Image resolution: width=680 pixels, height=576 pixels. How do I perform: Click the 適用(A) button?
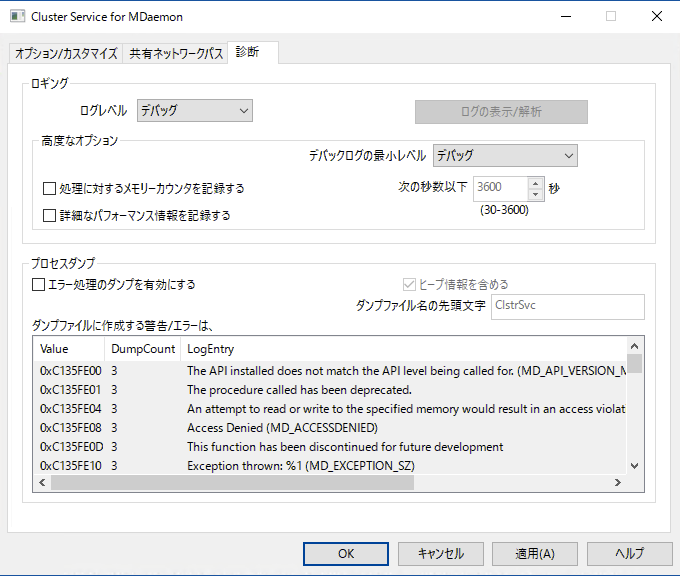tap(535, 554)
